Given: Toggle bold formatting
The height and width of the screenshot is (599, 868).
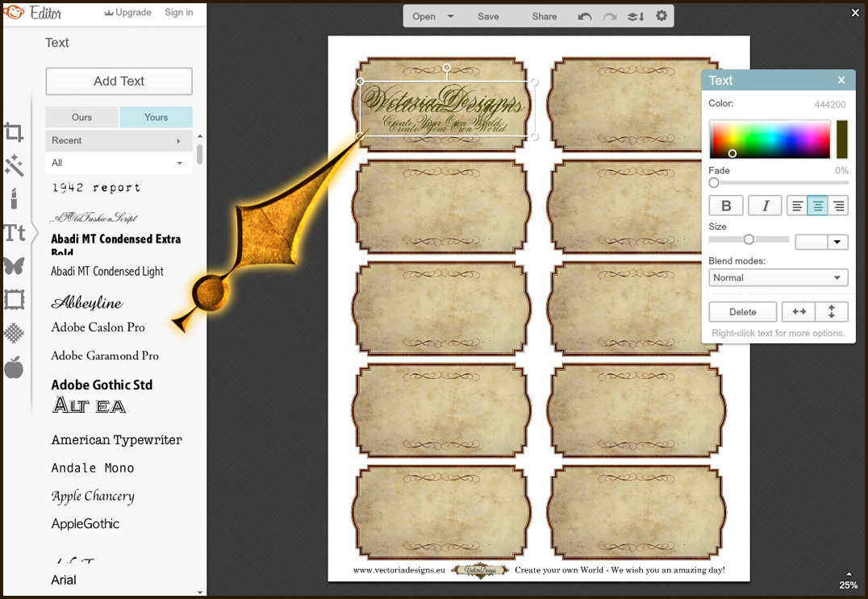Looking at the screenshot, I should tap(726, 206).
